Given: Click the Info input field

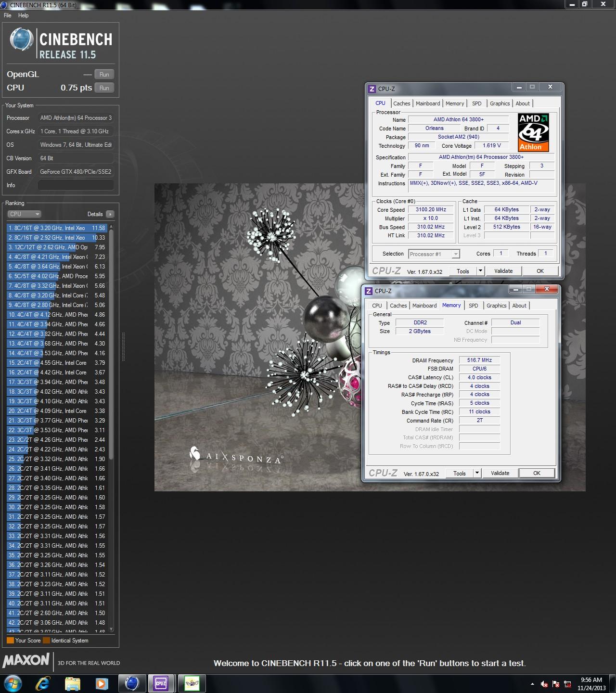Looking at the screenshot, I should click(76, 185).
